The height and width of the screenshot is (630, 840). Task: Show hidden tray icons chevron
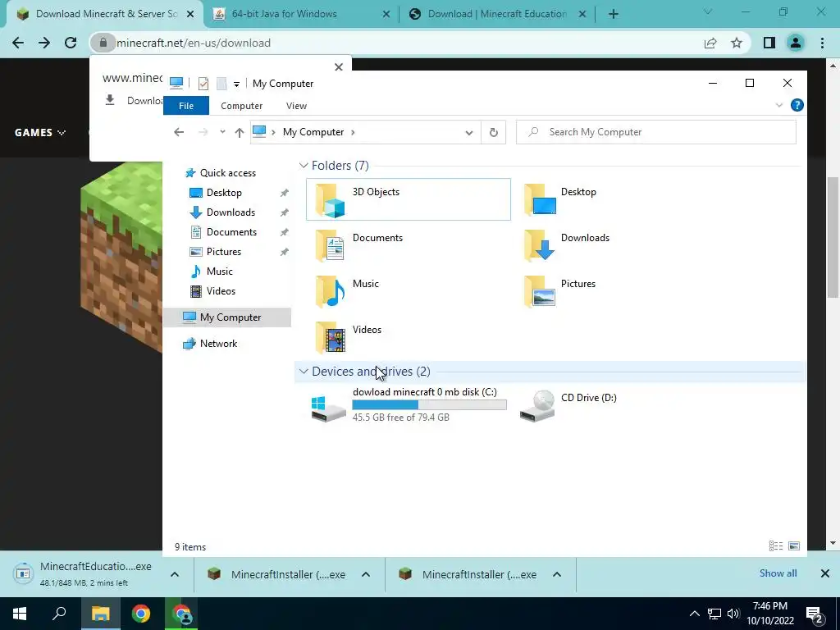click(694, 614)
